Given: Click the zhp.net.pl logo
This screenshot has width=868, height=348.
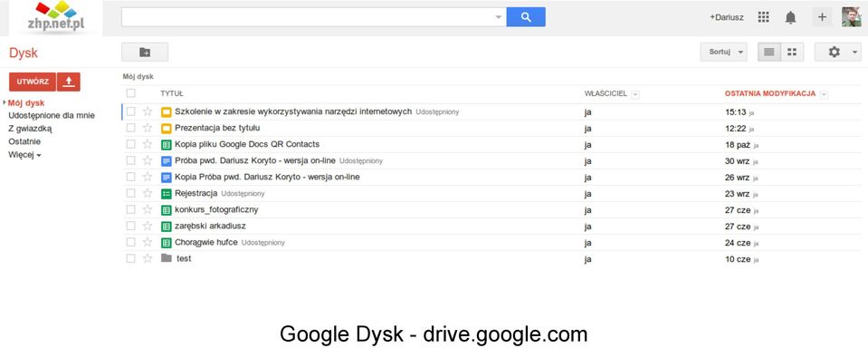Looking at the screenshot, I should point(55,16).
